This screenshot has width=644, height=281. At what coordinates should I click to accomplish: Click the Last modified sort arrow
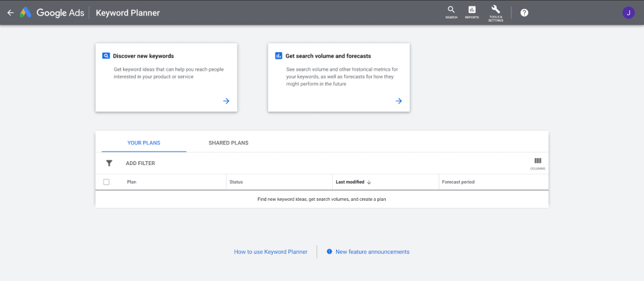[x=369, y=182]
